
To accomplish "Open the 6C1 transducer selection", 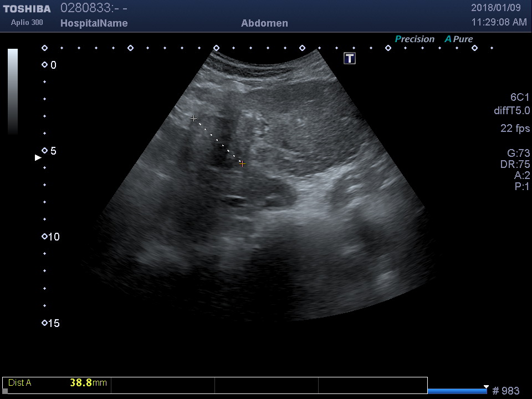I will [x=519, y=97].
